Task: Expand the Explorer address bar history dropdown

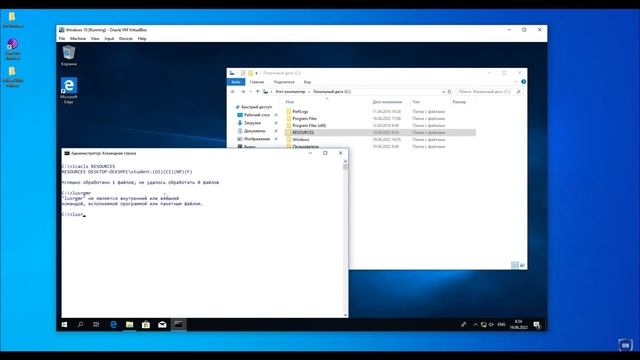Action: pos(443,92)
